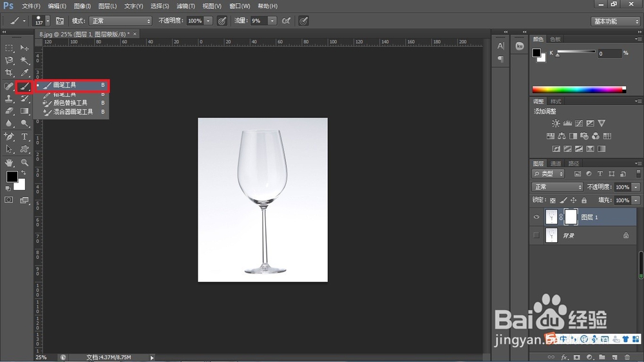Open the 模式 blend mode dropdown
Viewport: 644px width, 362px height.
click(121, 21)
